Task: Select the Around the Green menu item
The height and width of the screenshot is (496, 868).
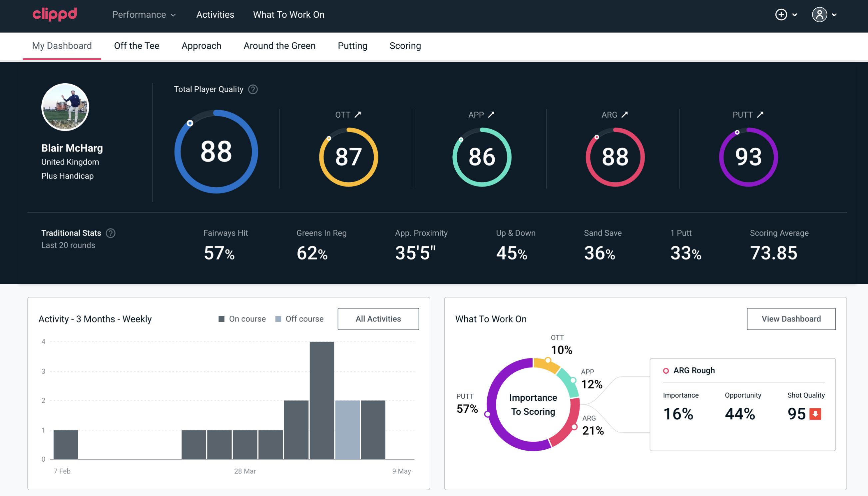Action: point(279,45)
